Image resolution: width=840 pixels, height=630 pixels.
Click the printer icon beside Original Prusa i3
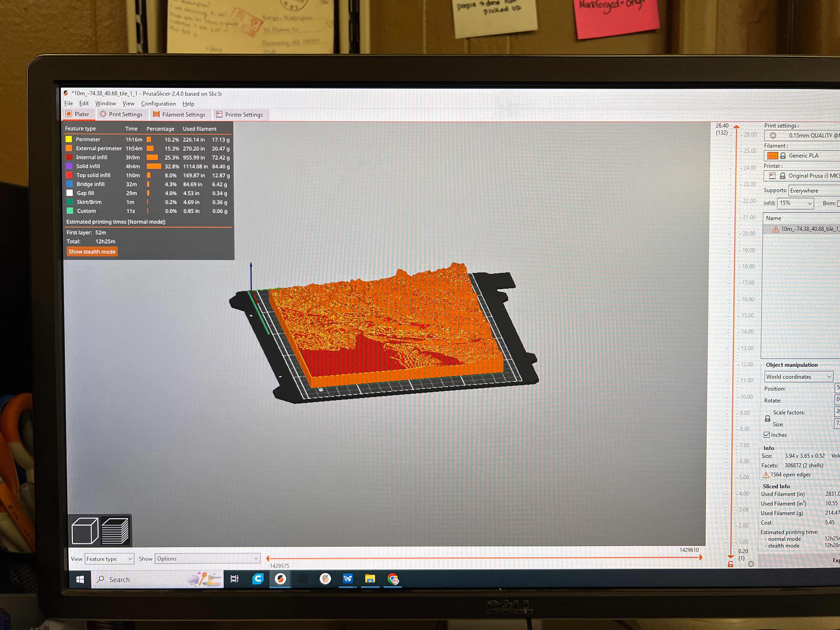coord(772,175)
